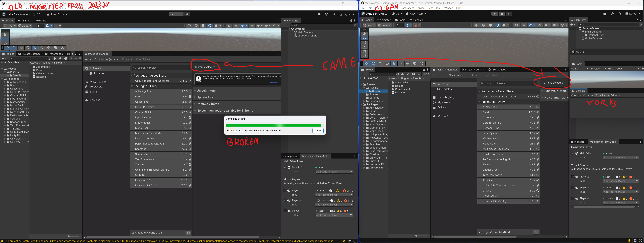The height and width of the screenshot is (243, 644).
Task: Refresh package list in left Package Manager
Action: click(188, 233)
